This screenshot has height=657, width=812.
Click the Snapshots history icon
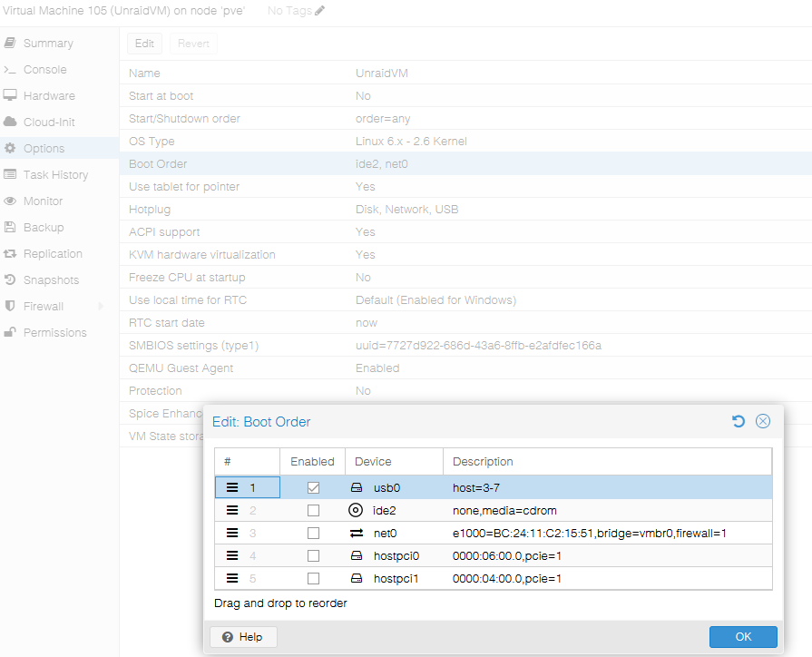click(10, 279)
